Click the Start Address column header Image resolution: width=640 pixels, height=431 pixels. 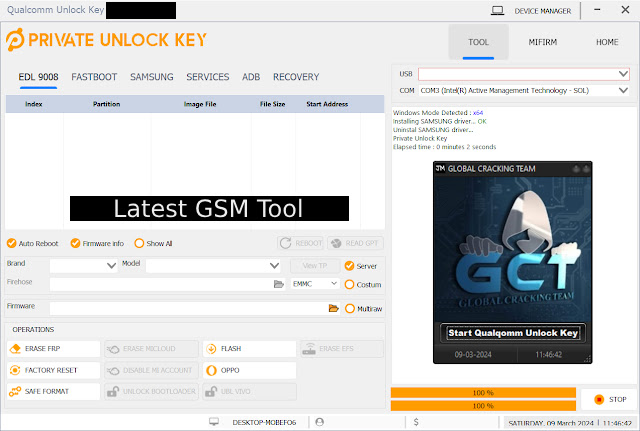click(327, 104)
